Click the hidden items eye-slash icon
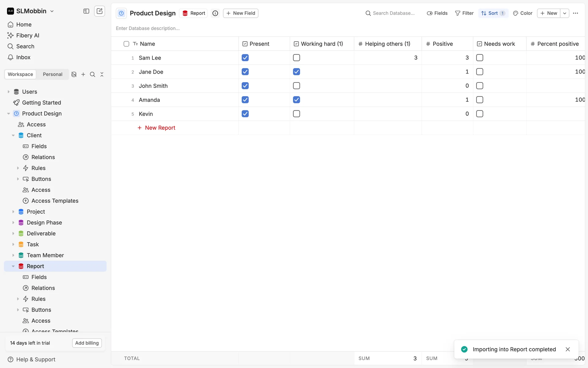 74,74
